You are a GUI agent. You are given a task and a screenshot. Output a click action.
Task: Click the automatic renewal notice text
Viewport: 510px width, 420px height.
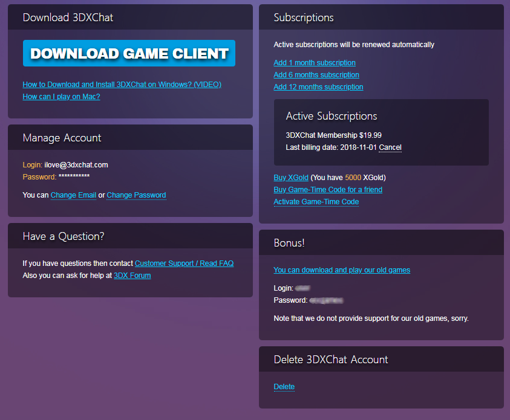354,45
